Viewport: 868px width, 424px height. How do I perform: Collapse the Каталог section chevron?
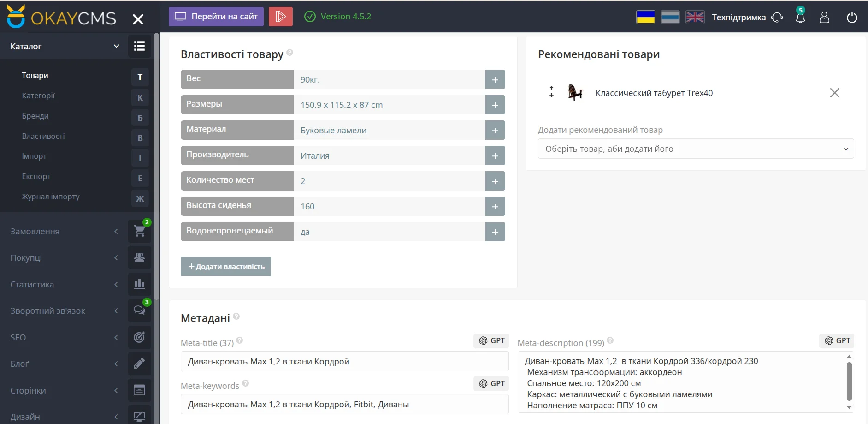click(x=116, y=46)
